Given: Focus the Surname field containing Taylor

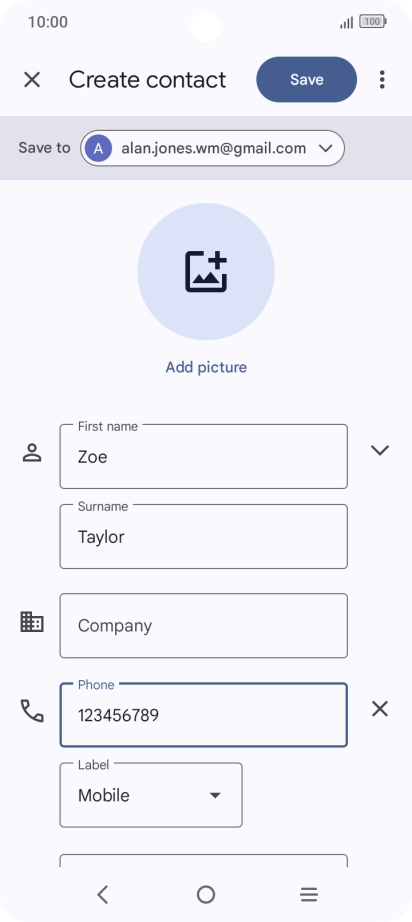Looking at the screenshot, I should click(203, 536).
